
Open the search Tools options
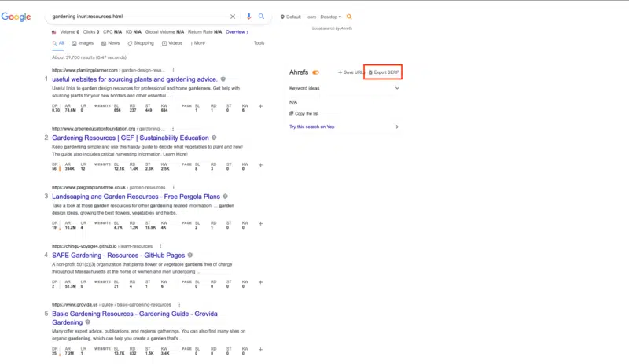point(259,43)
